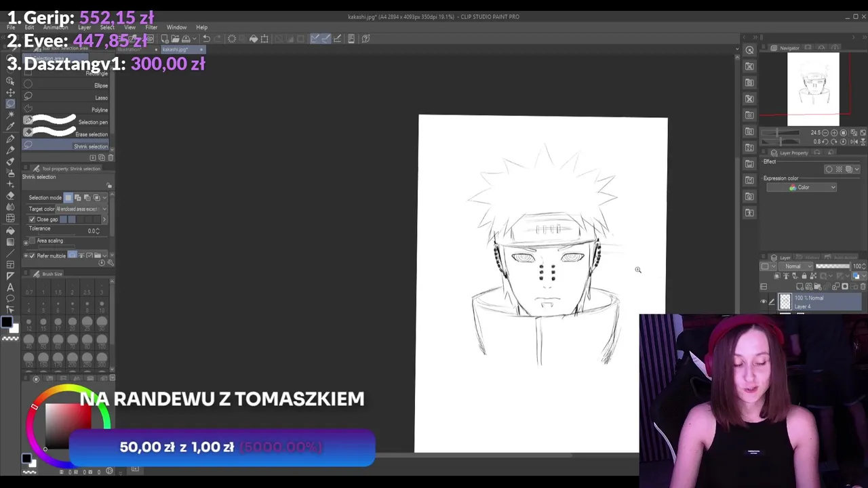
Task: Select the Auto select wand tool
Action: click(10, 115)
